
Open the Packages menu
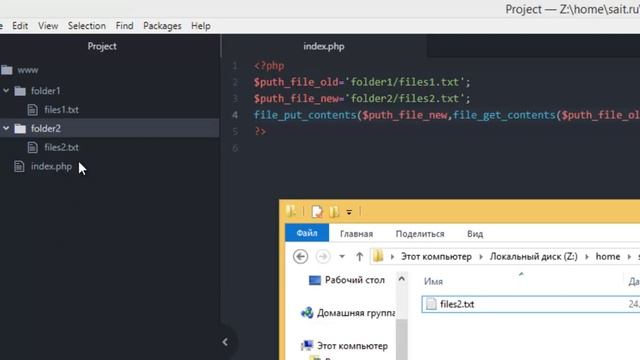click(162, 26)
